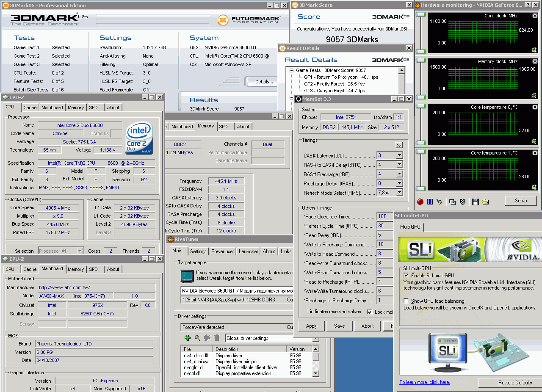Click the lock icon on Core clock graph
The width and height of the screenshot is (542, 392).
(x=534, y=50)
